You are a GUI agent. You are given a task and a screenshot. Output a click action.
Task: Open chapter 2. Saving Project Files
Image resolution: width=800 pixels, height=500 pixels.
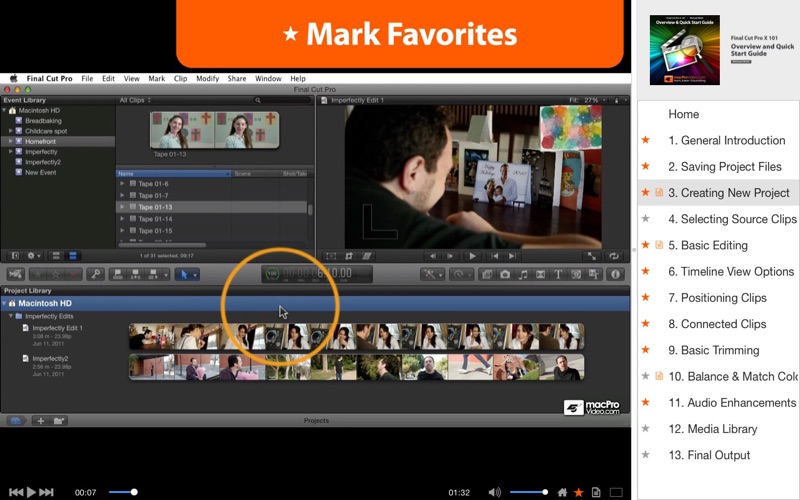point(724,166)
